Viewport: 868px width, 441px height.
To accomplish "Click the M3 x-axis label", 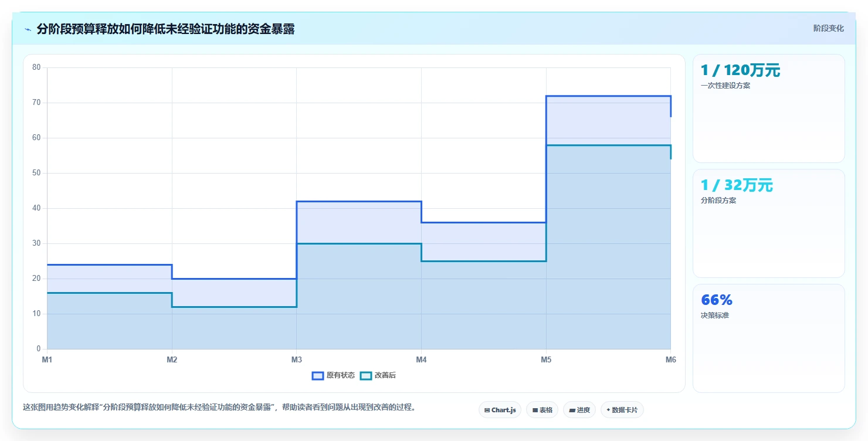I will 297,359.
